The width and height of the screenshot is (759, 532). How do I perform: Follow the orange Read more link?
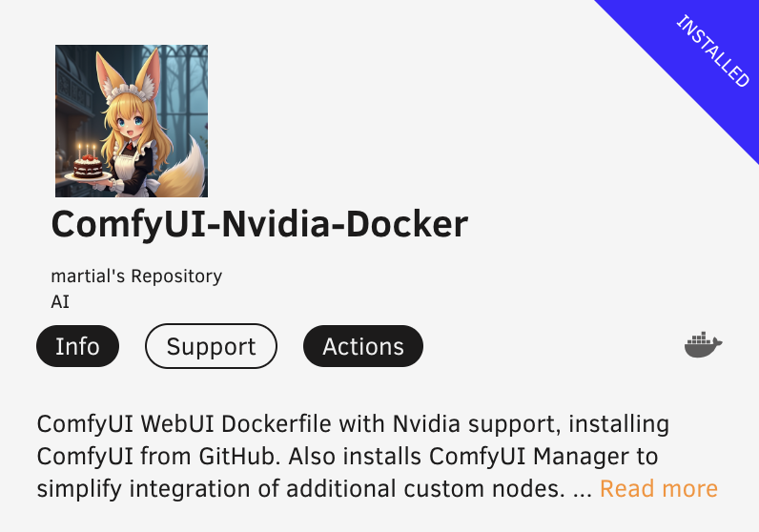coord(658,488)
